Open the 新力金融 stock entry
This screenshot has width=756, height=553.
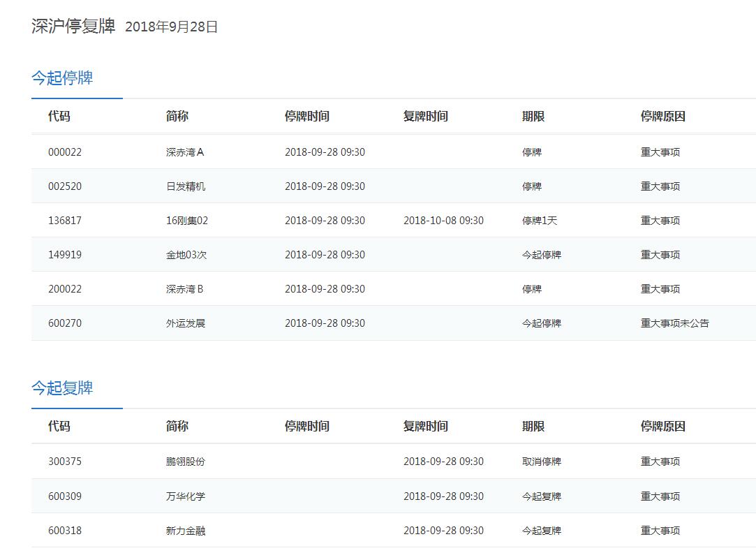coord(186,531)
